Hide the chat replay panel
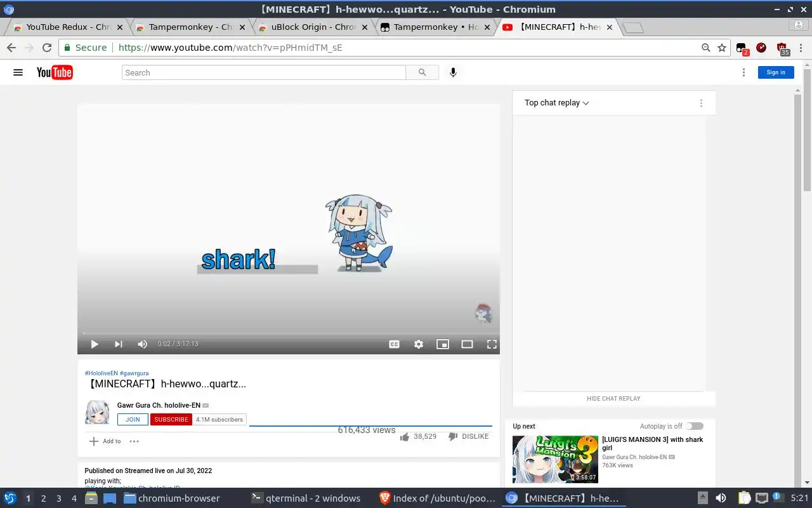The image size is (812, 508). click(613, 399)
